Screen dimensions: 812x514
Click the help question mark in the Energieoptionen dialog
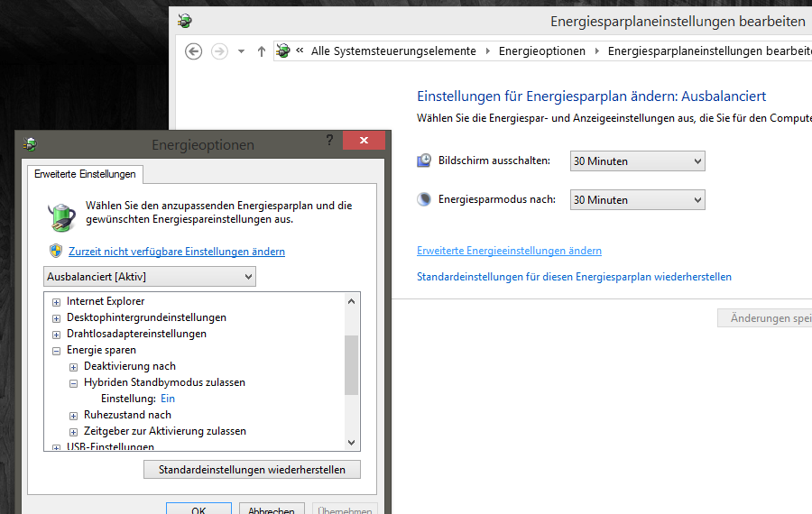click(329, 140)
